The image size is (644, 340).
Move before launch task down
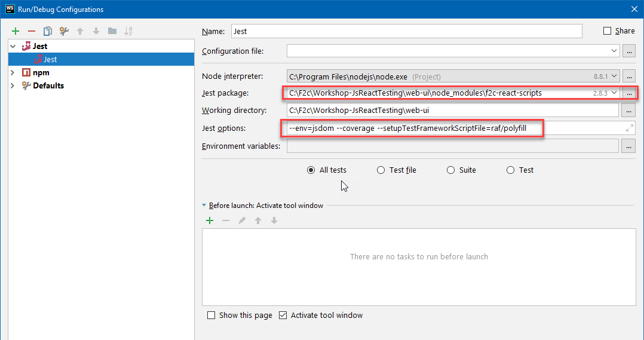coord(274,221)
